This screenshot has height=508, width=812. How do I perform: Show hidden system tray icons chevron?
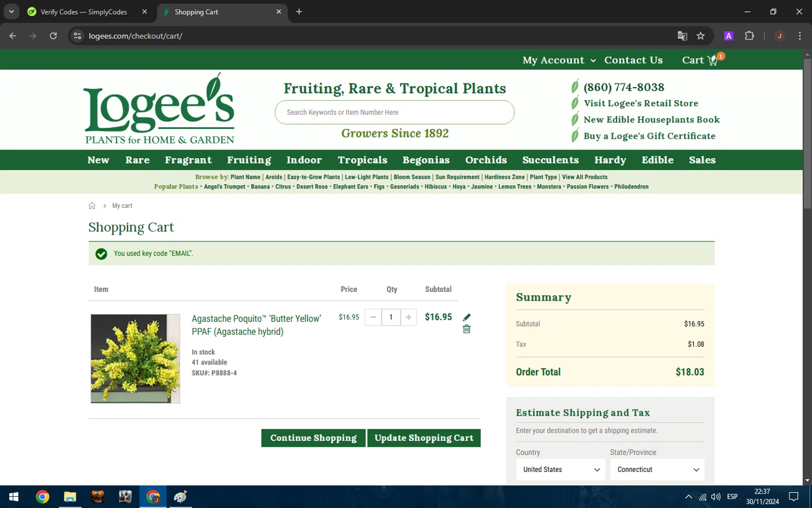tap(689, 497)
